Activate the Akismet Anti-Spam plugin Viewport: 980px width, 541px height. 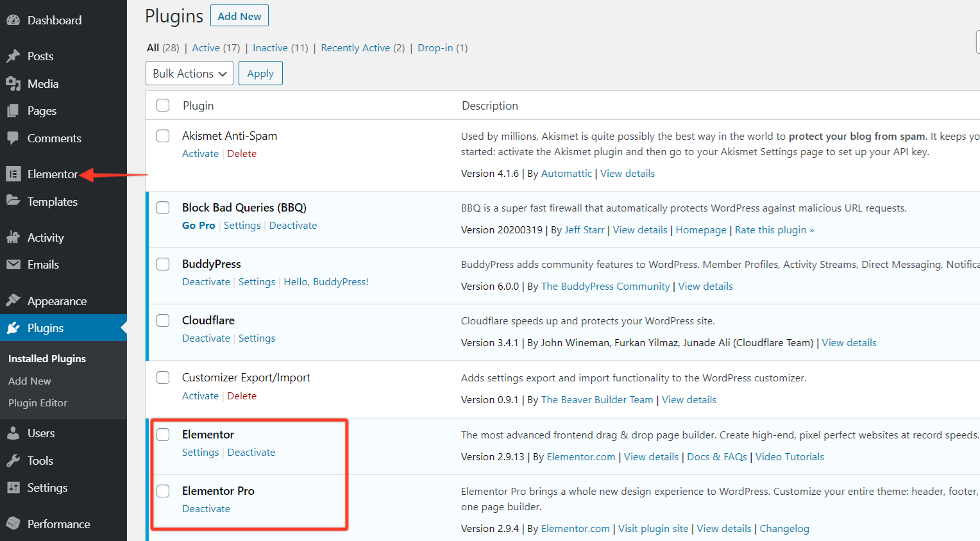[x=200, y=153]
